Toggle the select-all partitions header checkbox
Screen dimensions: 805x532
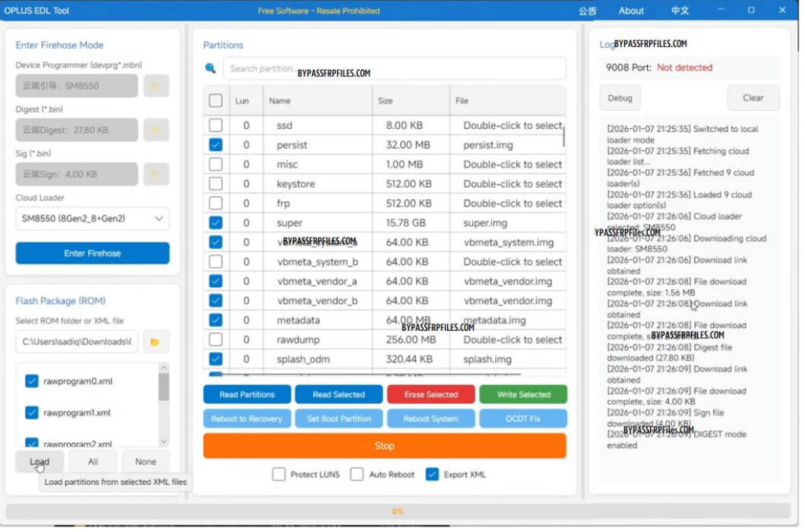pos(215,101)
